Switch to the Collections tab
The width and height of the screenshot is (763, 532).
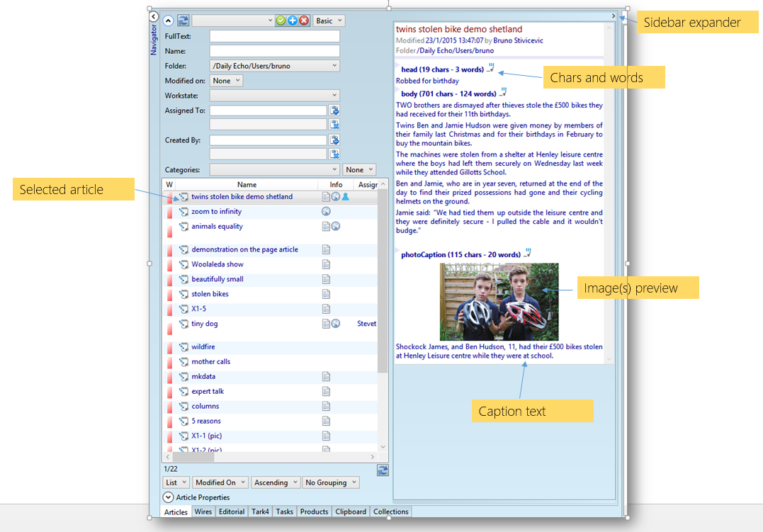pos(391,511)
